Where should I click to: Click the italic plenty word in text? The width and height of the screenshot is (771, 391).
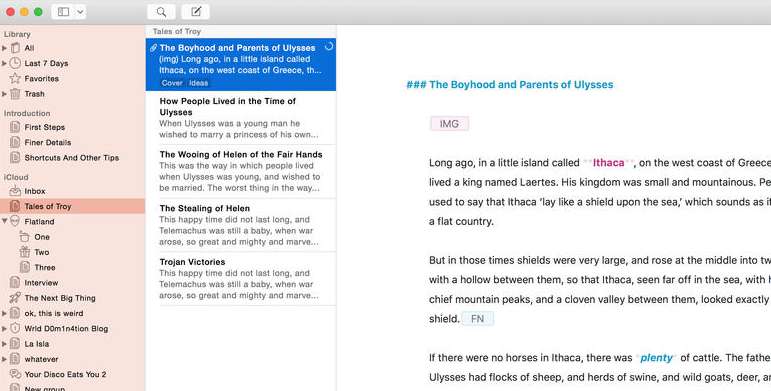click(656, 358)
